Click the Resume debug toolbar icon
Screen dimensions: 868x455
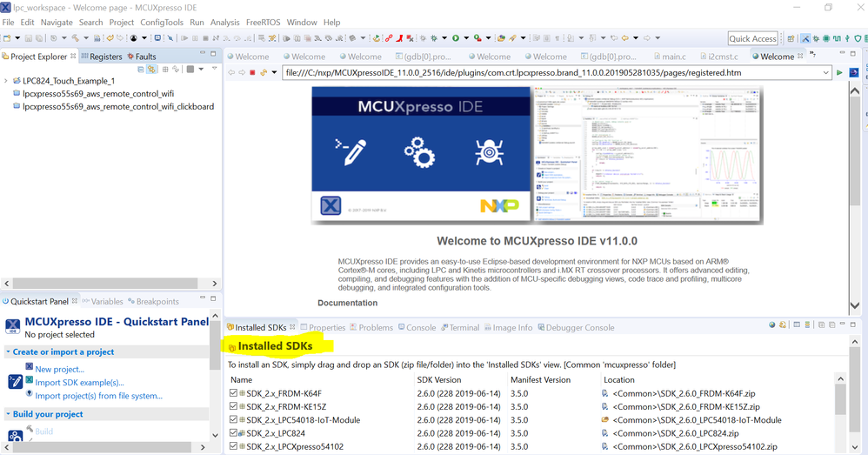pos(184,38)
